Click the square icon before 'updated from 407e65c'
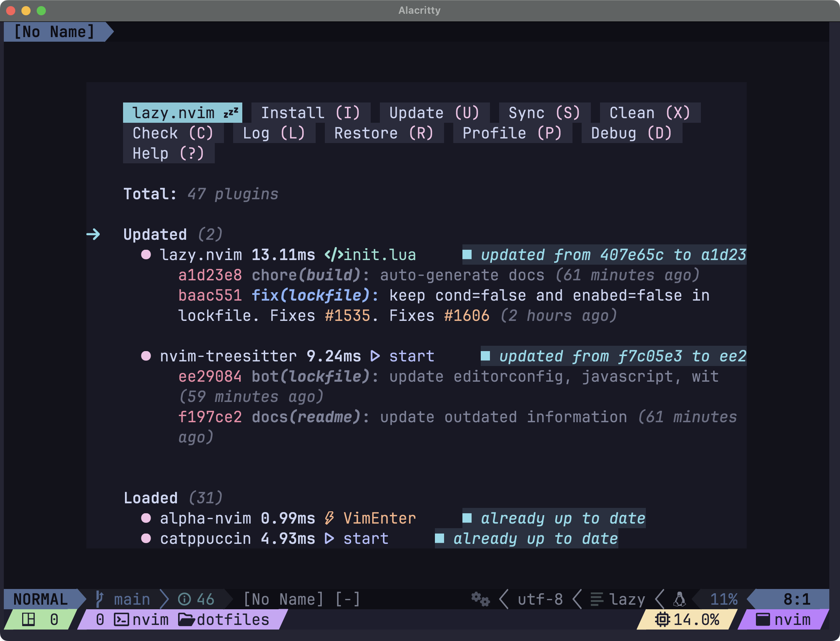 pos(467,255)
